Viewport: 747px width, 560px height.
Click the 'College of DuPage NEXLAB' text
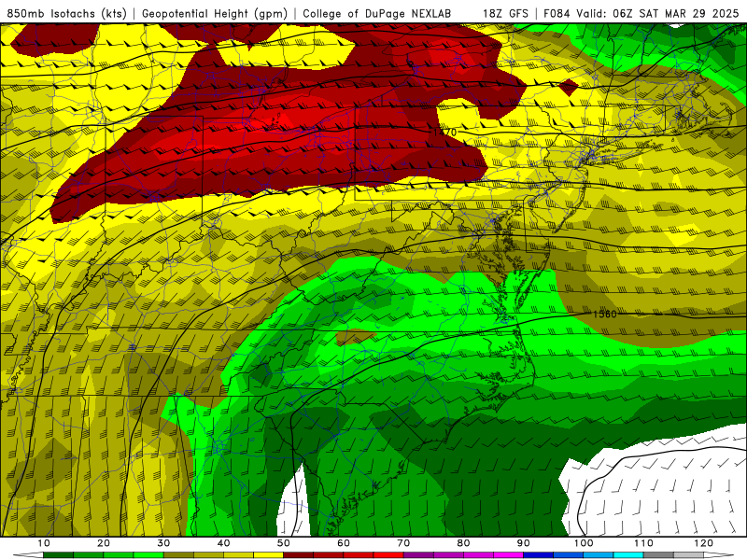tap(377, 13)
